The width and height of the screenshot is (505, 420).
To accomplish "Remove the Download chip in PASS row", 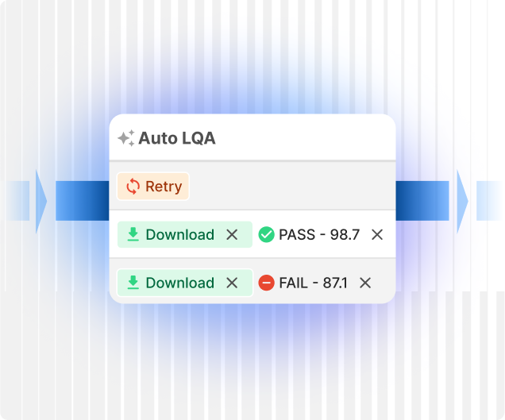I will [x=232, y=234].
